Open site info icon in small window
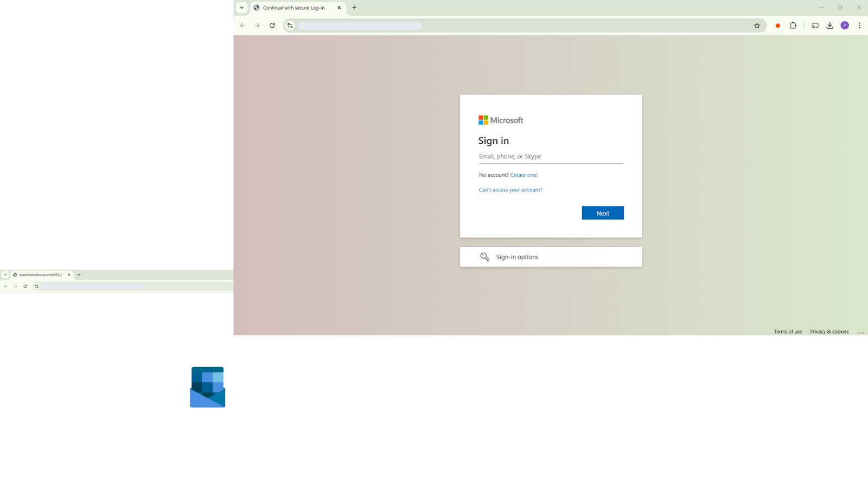Screen dimensions: 868x488 (37, 286)
